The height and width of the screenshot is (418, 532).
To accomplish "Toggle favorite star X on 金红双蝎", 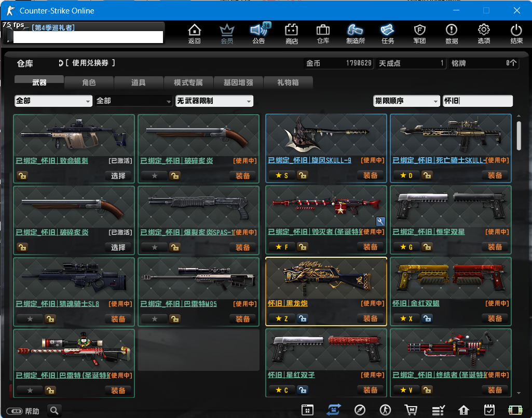I will tap(406, 318).
